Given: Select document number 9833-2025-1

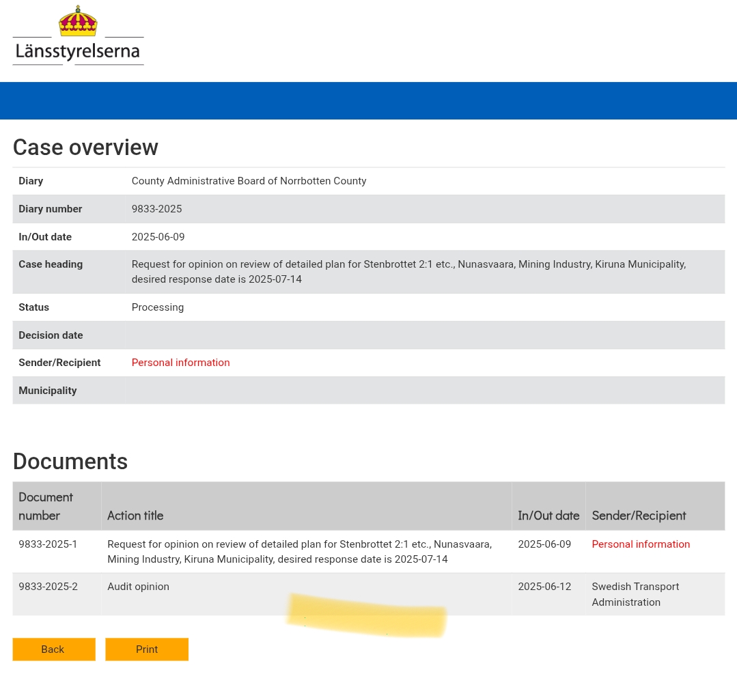Looking at the screenshot, I should tap(48, 544).
